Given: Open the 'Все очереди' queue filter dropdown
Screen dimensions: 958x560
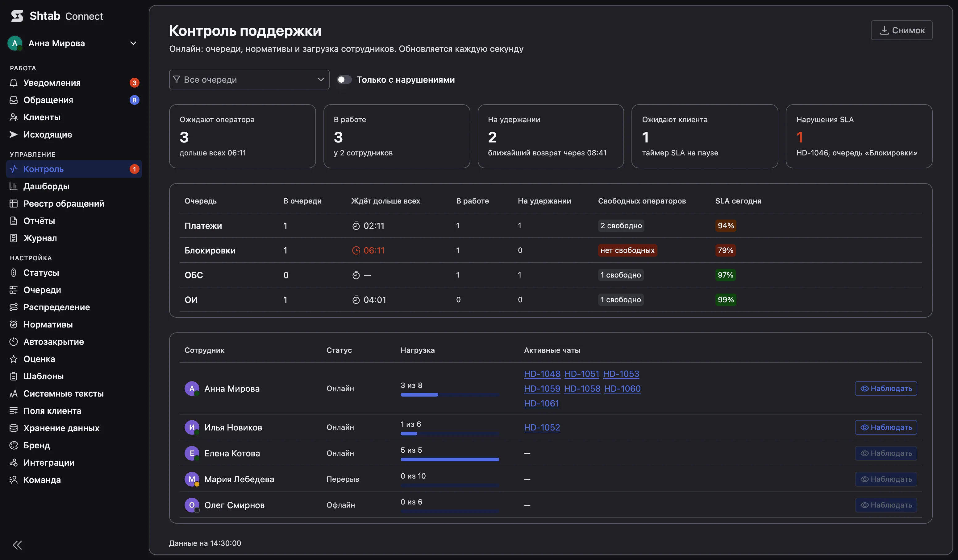Looking at the screenshot, I should 249,79.
